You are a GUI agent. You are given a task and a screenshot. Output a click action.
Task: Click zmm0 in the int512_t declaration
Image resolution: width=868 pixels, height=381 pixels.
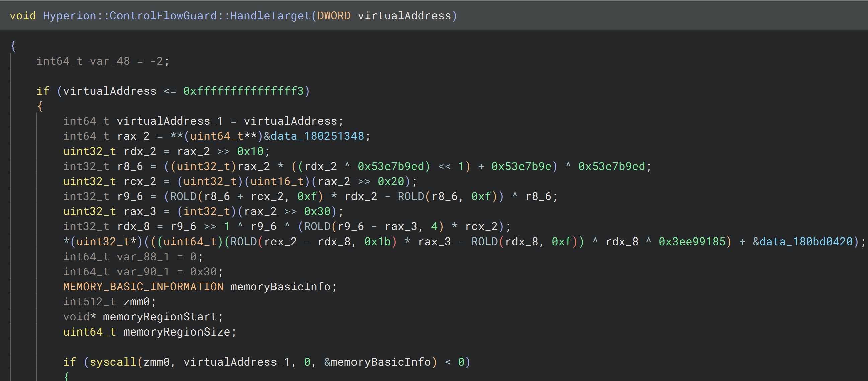pos(137,302)
